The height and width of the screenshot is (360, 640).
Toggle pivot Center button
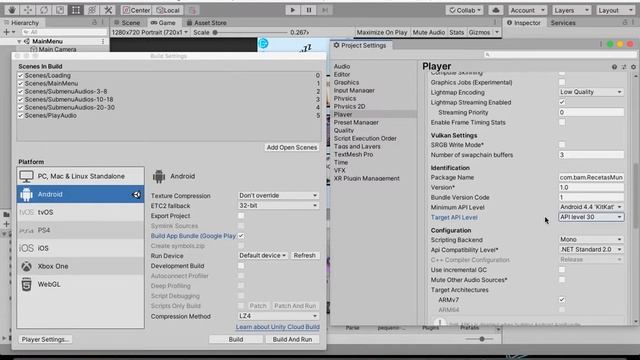pyautogui.click(x=137, y=10)
